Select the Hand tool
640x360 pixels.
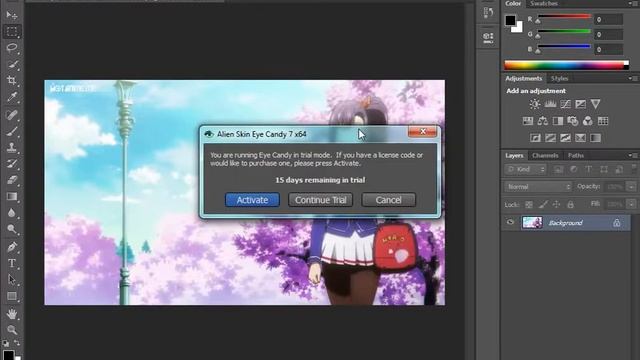pyautogui.click(x=12, y=313)
